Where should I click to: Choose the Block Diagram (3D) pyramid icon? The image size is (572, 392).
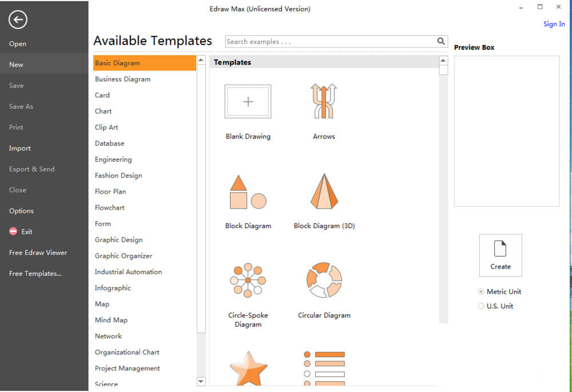324,191
